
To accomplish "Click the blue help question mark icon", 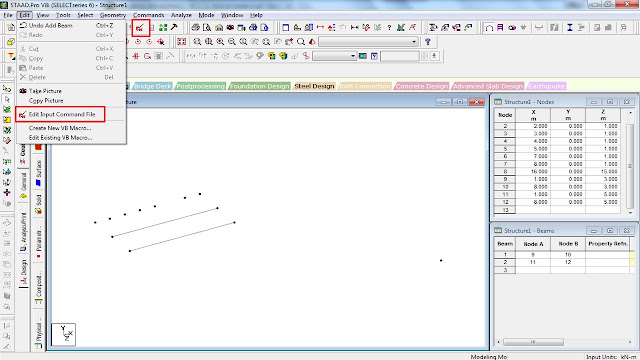I will 427,42.
